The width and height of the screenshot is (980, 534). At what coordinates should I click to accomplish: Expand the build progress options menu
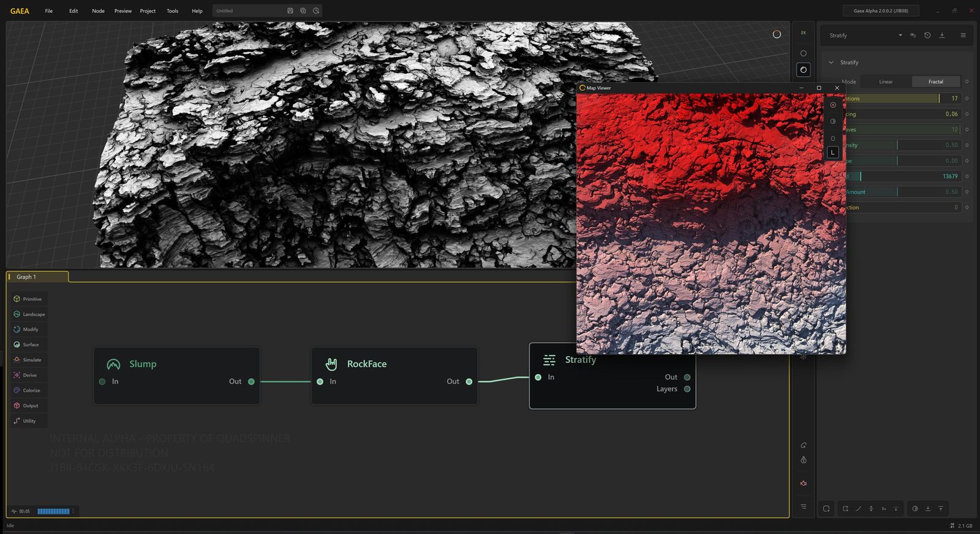click(73, 511)
